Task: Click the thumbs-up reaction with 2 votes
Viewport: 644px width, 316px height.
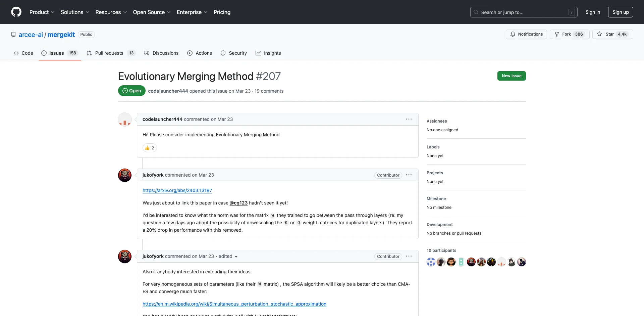Action: [x=150, y=148]
